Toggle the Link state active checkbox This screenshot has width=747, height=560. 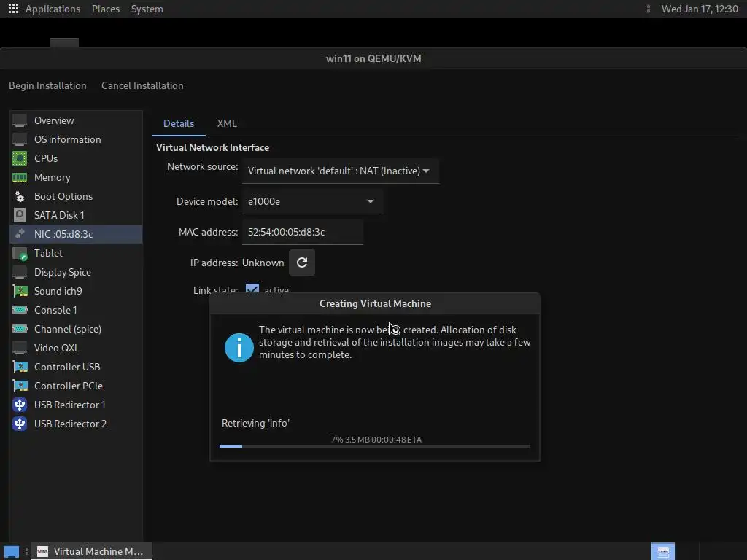[x=252, y=289]
